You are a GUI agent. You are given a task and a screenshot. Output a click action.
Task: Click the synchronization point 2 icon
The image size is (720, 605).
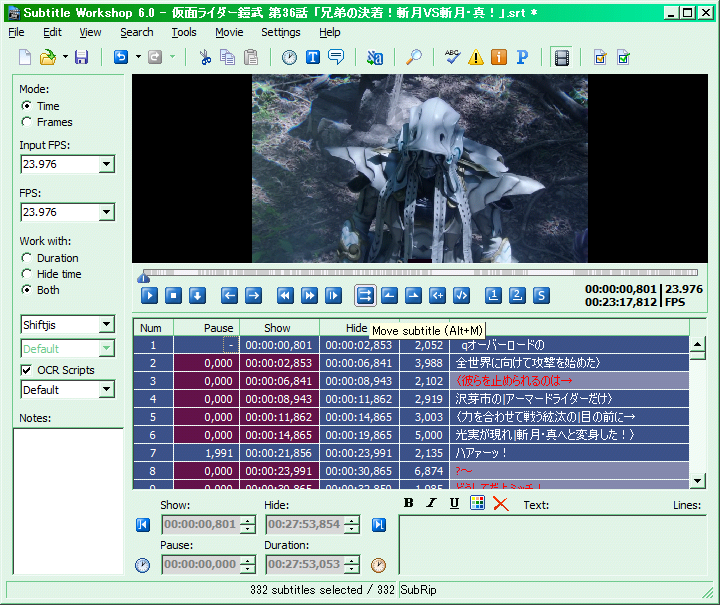[x=517, y=296]
